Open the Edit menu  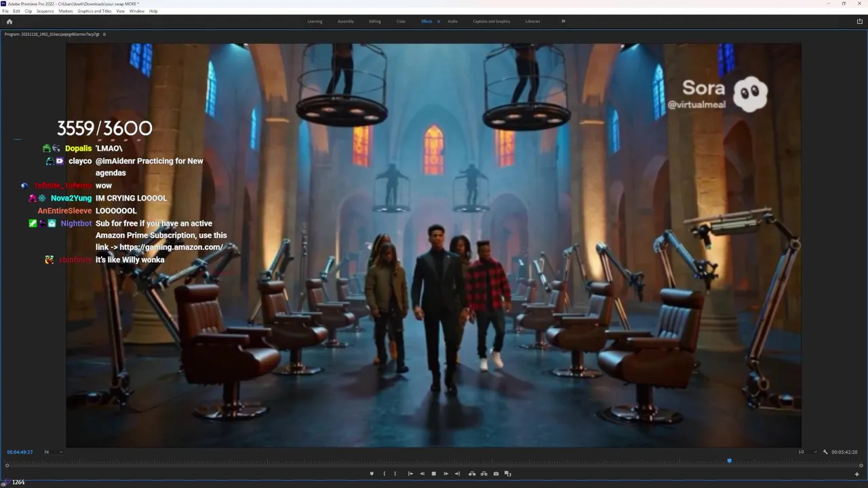[16, 11]
